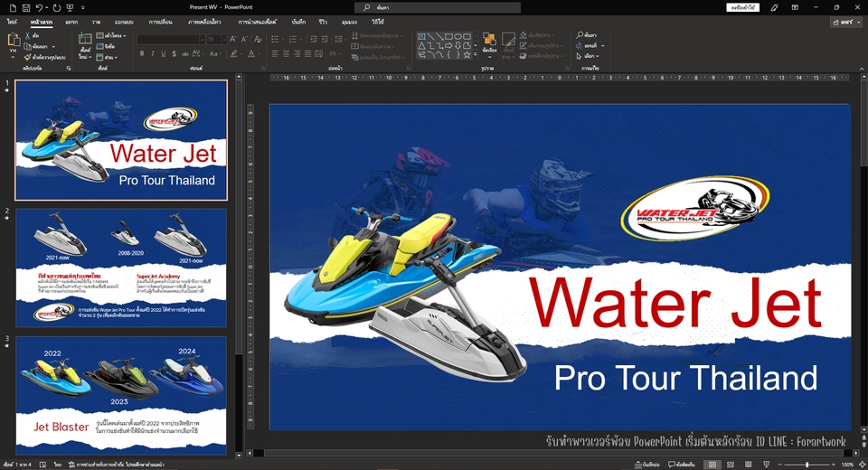
Task: Select the text box shape in the gallery
Action: tap(422, 36)
